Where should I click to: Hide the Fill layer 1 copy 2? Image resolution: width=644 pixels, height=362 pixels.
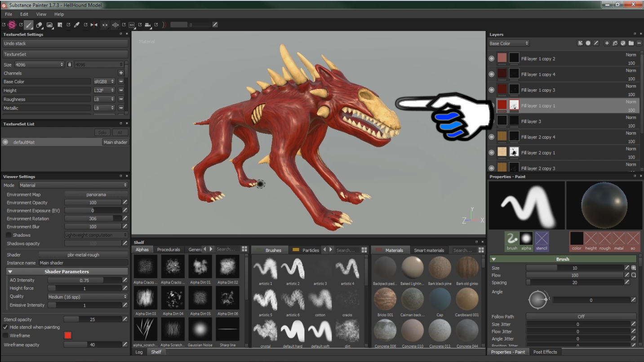point(492,58)
